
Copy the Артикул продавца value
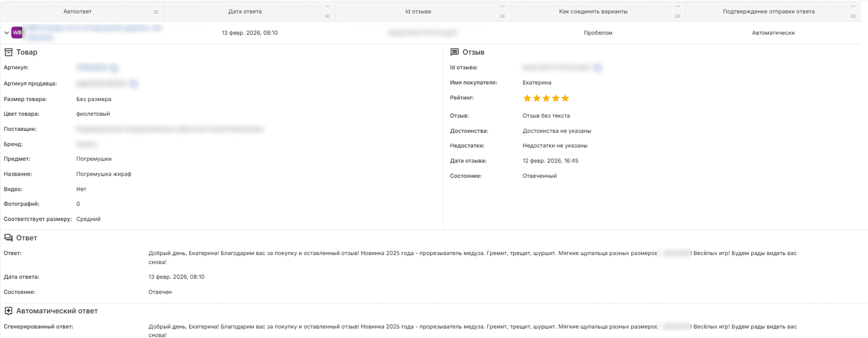tap(133, 84)
